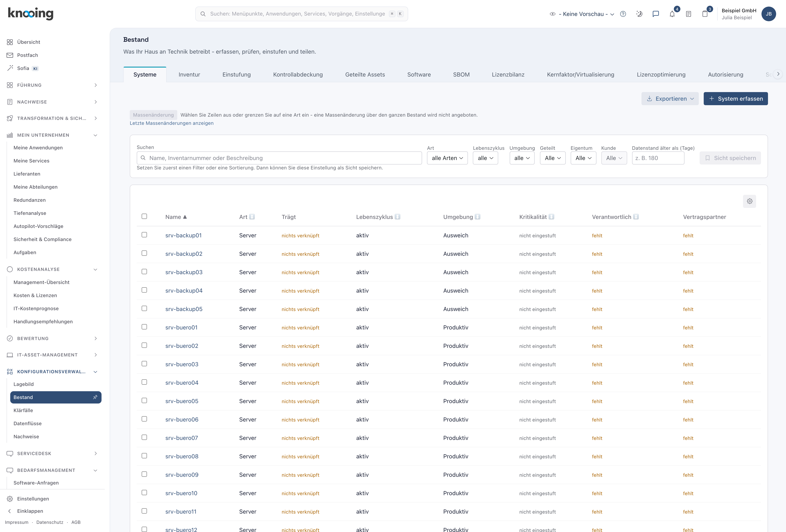The height and width of the screenshot is (532, 786).
Task: Expand the IT-ASSET-MANAGEMENT section
Action: [52, 355]
